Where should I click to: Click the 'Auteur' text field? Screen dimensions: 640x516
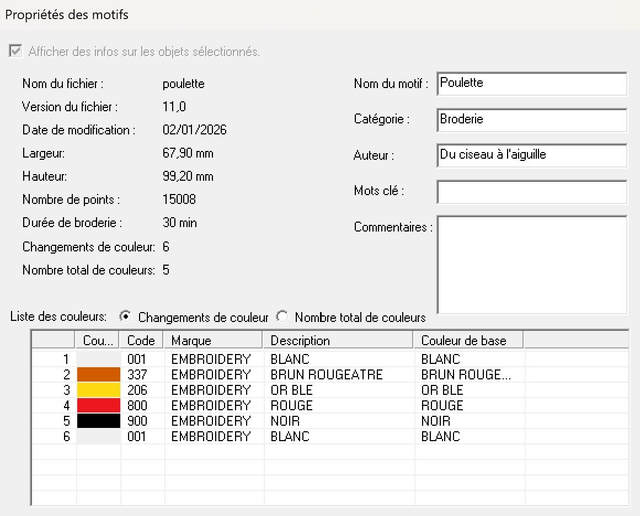tap(530, 155)
